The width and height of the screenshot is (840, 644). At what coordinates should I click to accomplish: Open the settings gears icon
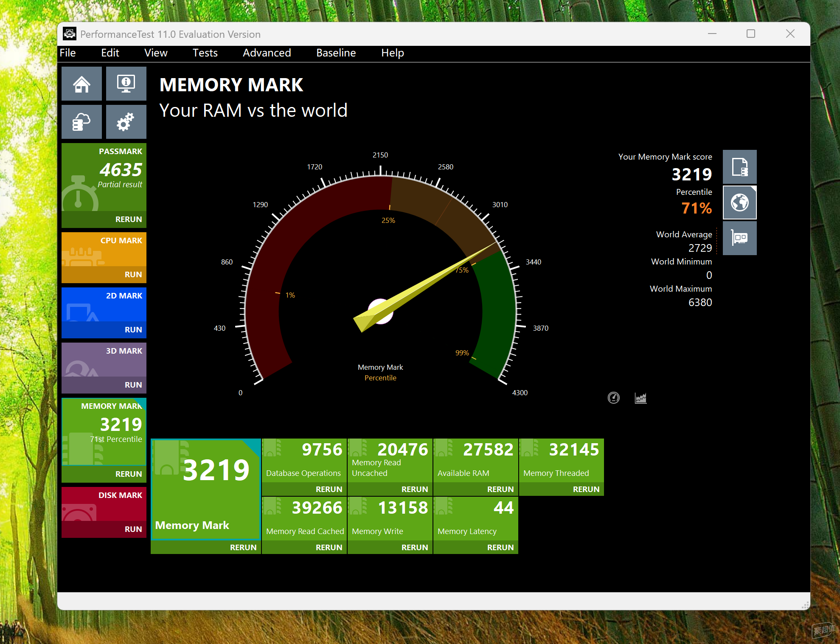[126, 122]
